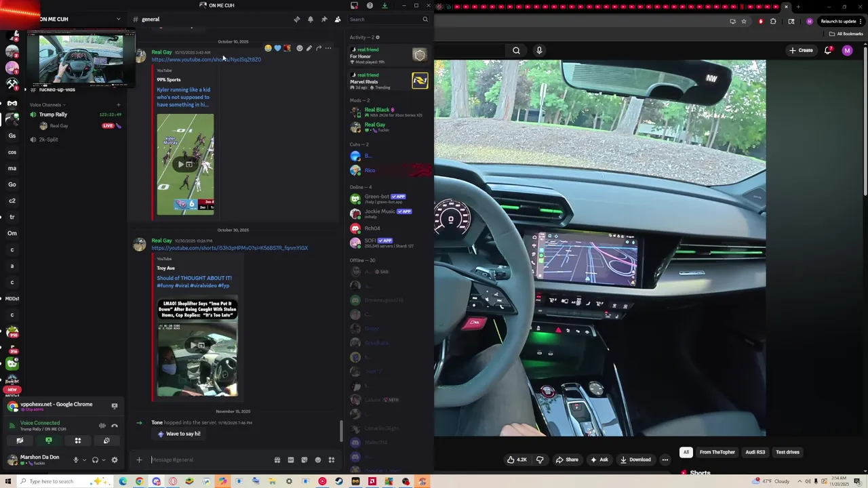The width and height of the screenshot is (868, 488).
Task: Open add reaction picker on first message
Action: click(x=299, y=48)
